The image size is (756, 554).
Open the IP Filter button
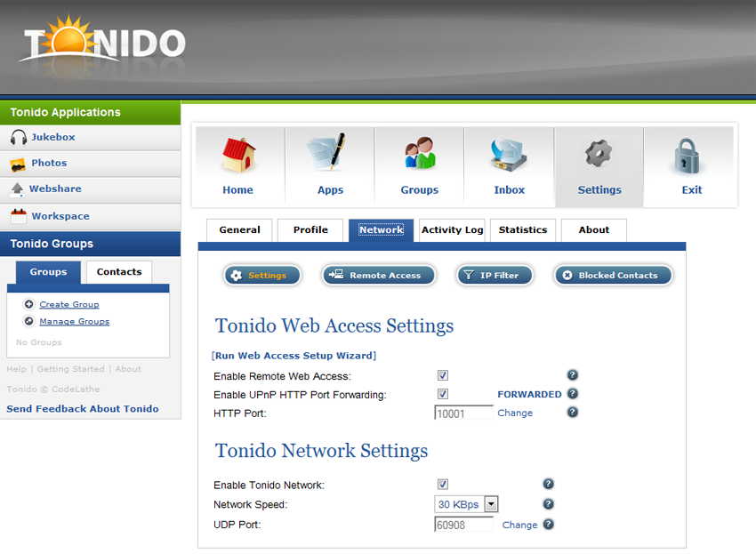point(495,276)
